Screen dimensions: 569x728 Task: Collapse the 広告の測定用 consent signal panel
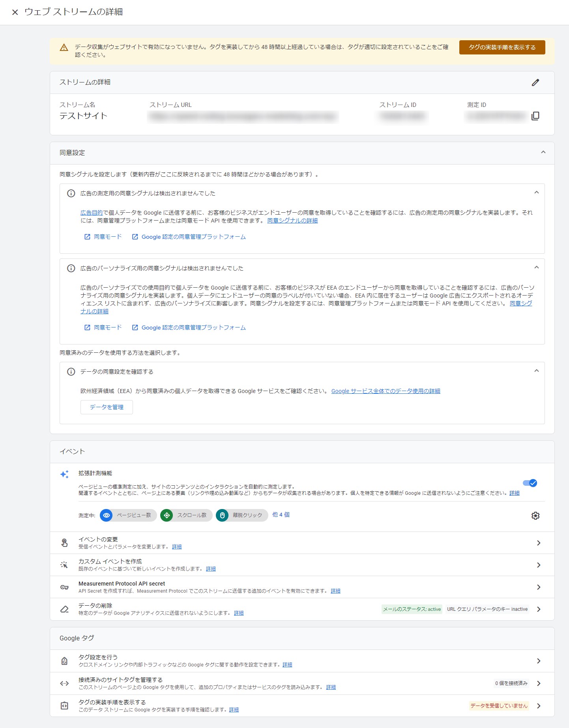pos(536,193)
